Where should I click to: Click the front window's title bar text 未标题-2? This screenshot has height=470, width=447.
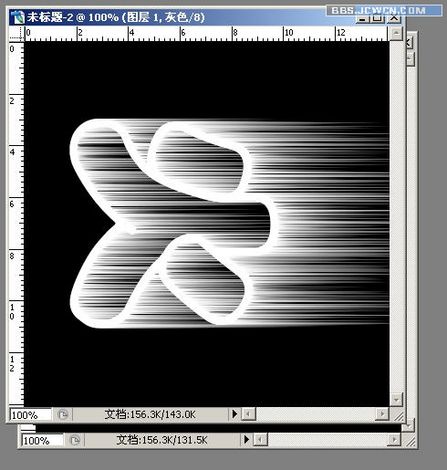tap(50, 17)
